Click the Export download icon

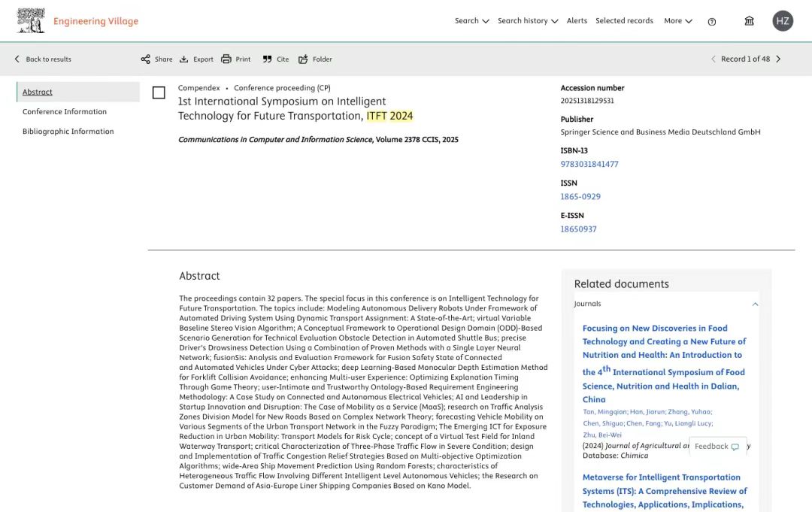pyautogui.click(x=184, y=59)
